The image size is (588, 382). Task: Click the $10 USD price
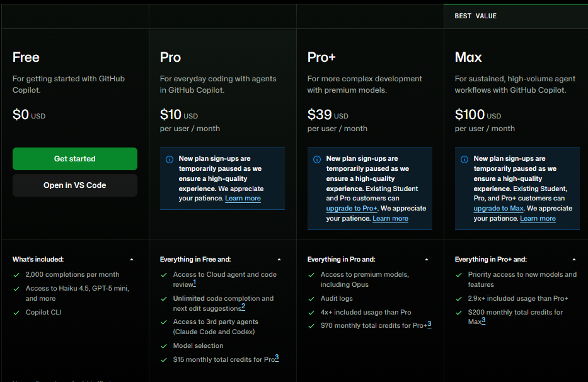pos(179,115)
